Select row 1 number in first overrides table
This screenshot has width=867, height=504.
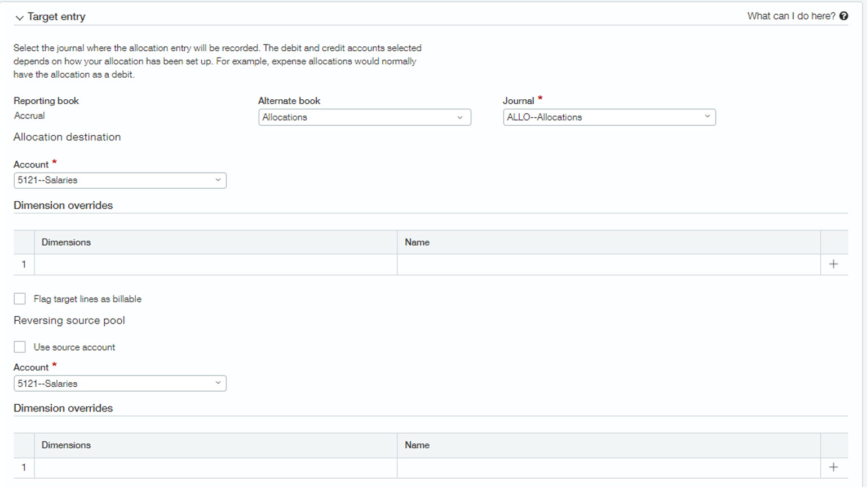point(24,264)
